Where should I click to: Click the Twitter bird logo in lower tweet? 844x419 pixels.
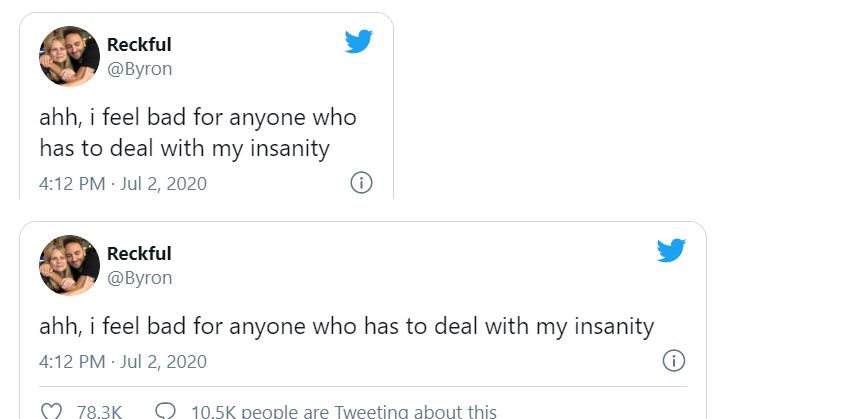pos(671,250)
